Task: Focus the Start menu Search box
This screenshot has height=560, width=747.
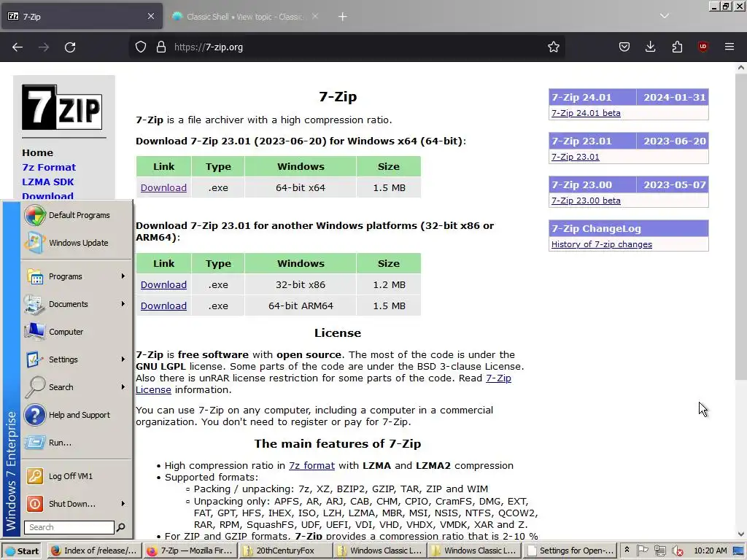Action: (69, 527)
